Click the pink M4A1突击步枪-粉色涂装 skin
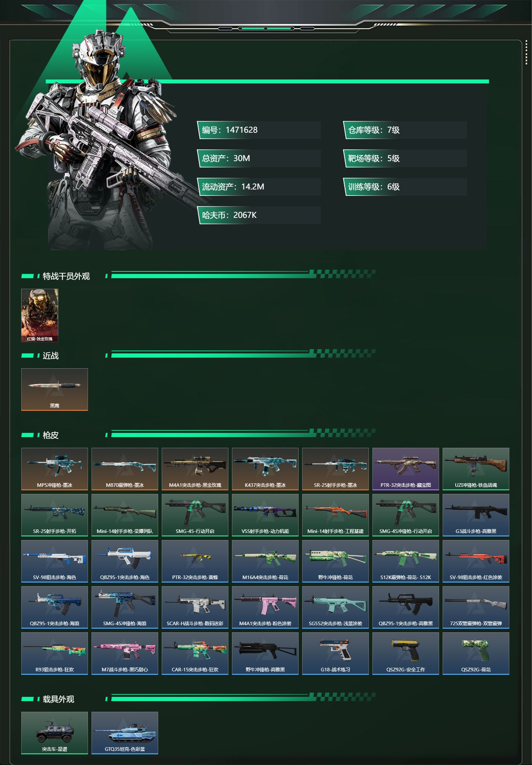Viewport: 532px width, 765px height. (265, 607)
